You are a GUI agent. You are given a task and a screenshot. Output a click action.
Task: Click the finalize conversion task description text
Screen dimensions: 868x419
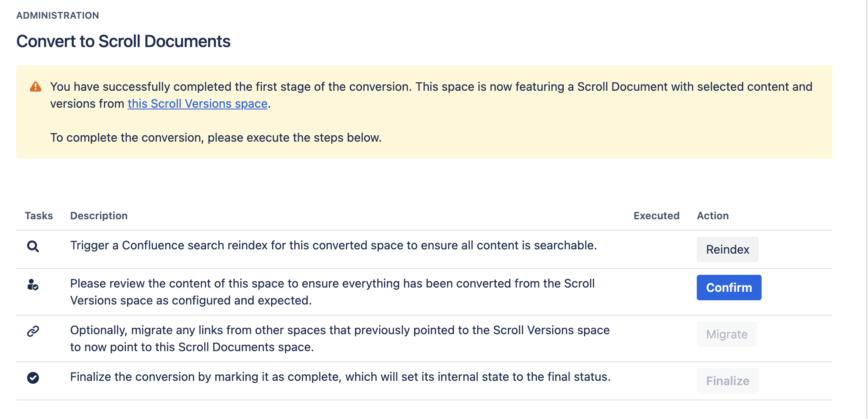340,377
